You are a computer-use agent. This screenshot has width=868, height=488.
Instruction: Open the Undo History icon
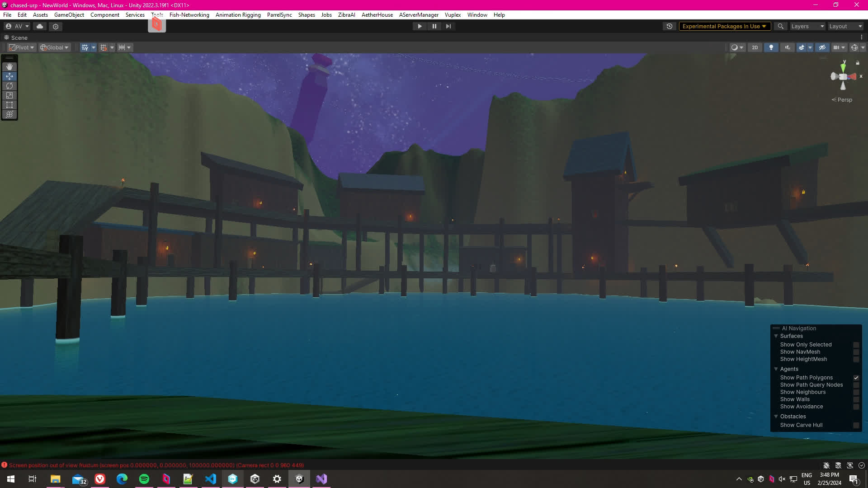[670, 26]
